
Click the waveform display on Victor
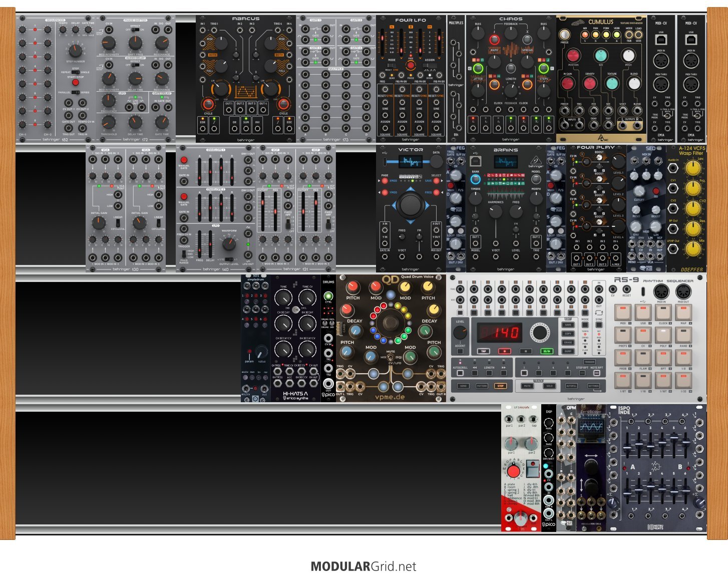[x=411, y=162]
